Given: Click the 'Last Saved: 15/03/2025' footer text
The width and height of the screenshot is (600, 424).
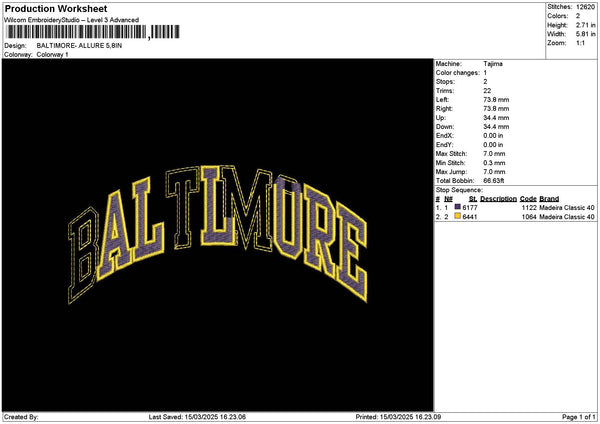Looking at the screenshot, I should coord(197,417).
